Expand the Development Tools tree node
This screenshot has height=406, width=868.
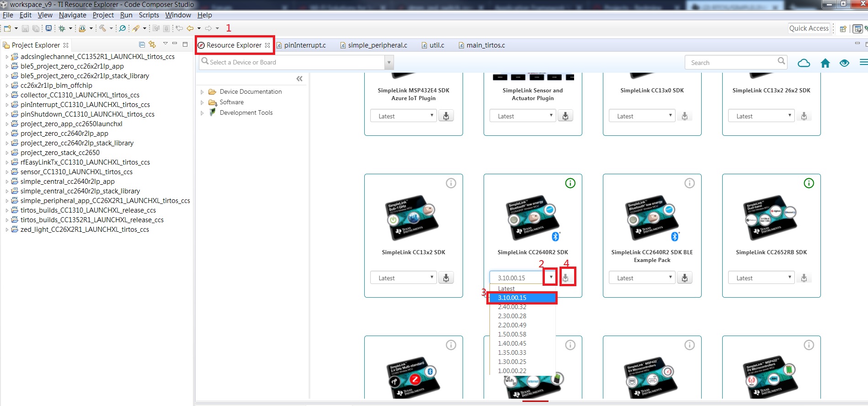pyautogui.click(x=202, y=113)
